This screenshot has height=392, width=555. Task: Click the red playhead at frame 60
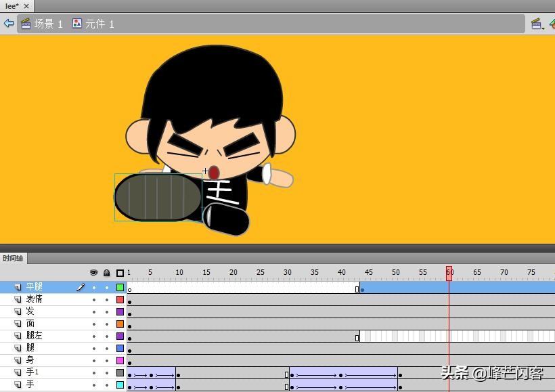(449, 272)
